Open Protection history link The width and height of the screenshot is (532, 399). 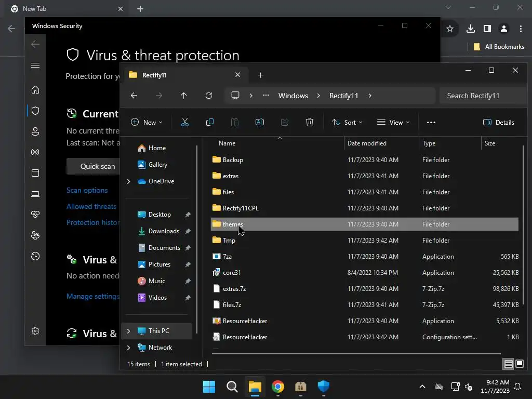[x=93, y=222]
